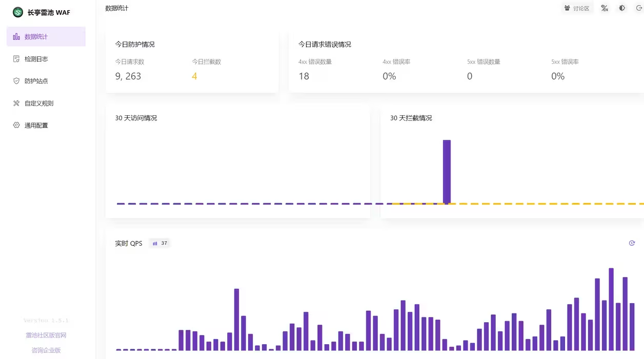
Task: Click the logout icon in top bar
Action: click(x=639, y=8)
